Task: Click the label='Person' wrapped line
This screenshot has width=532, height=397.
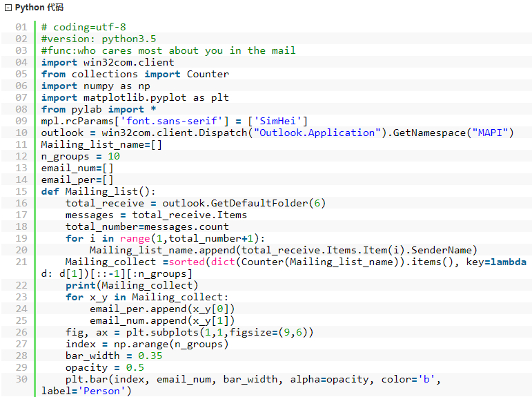Action: point(86,391)
